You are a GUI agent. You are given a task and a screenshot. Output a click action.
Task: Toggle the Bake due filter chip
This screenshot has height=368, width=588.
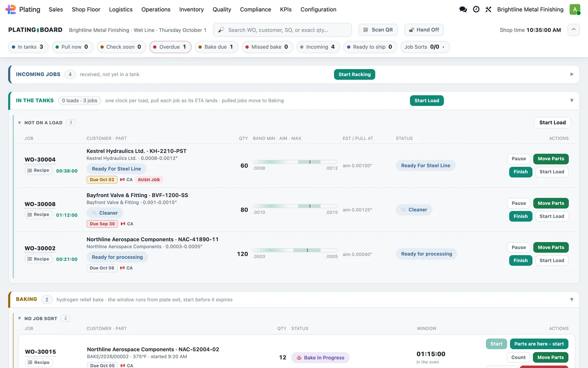216,47
